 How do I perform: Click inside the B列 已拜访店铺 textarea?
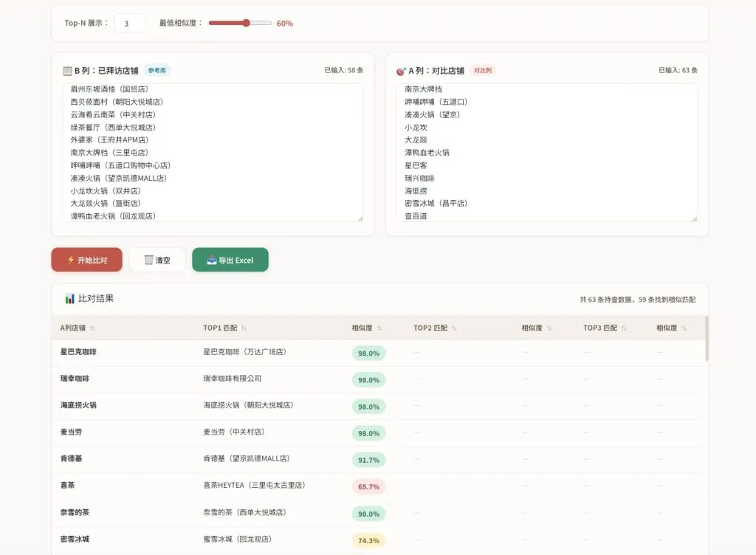click(213, 153)
